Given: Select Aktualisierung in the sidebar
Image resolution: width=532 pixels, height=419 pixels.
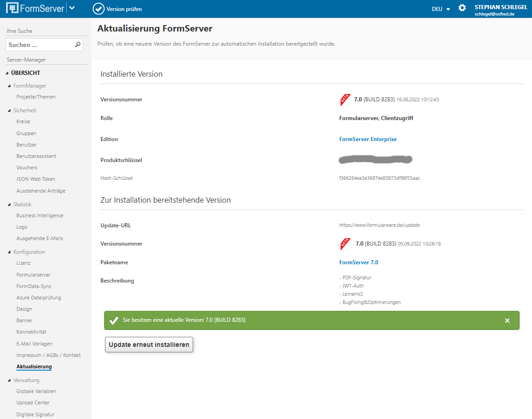Looking at the screenshot, I should tap(34, 367).
